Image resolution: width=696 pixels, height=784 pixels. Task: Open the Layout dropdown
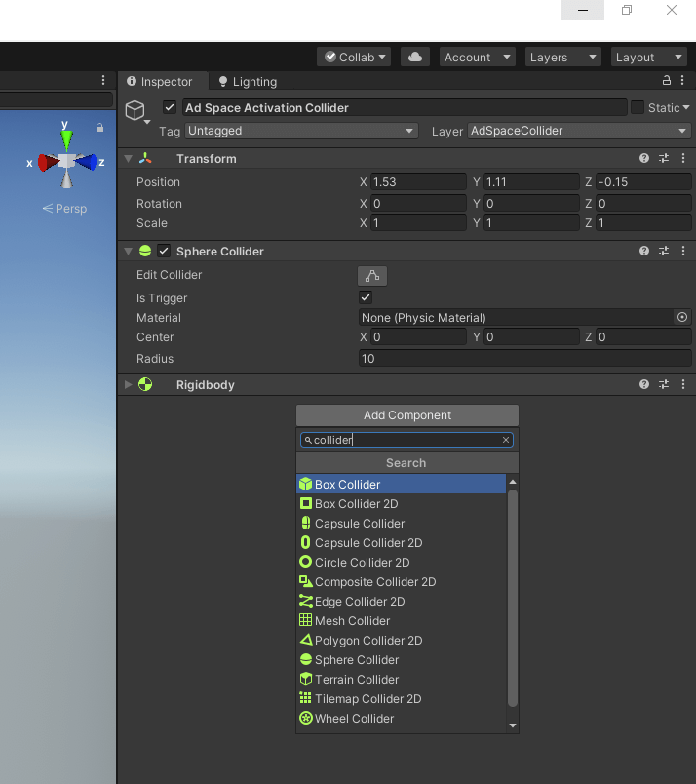tap(649, 57)
